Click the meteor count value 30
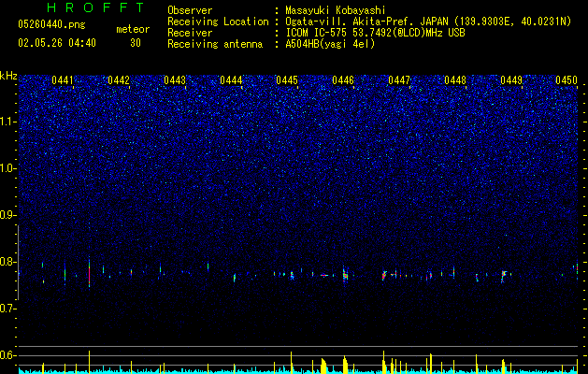This screenshot has height=374, width=588. (x=136, y=43)
